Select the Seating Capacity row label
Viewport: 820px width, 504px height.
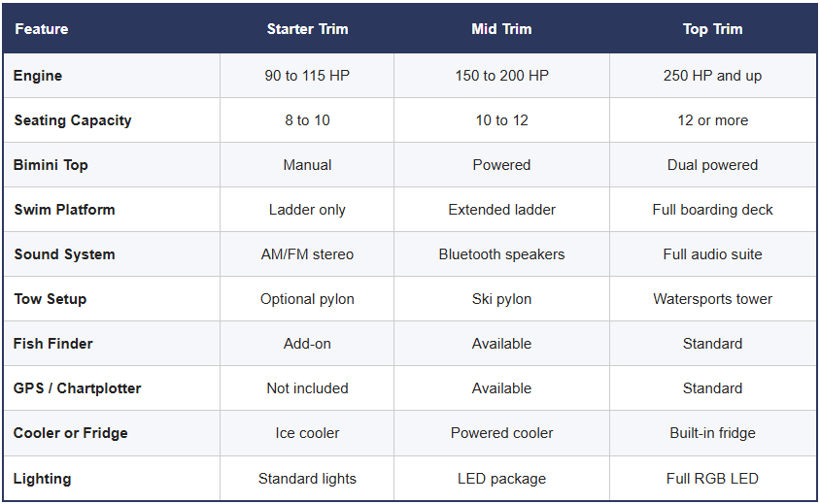(73, 120)
